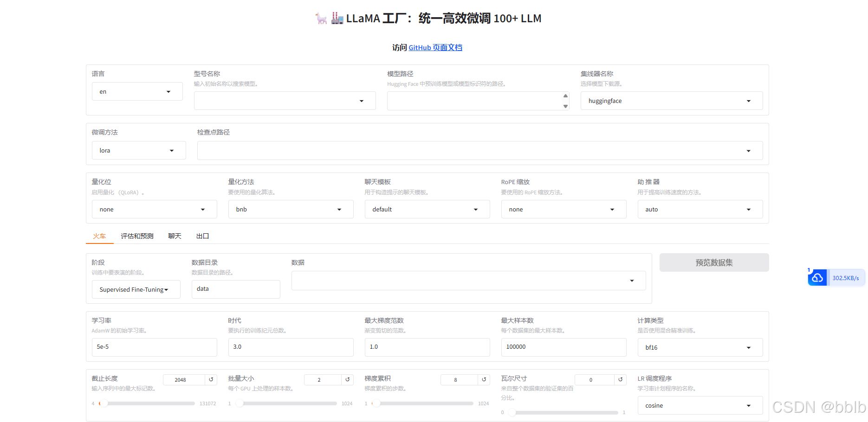
Task: Reset 瓦尔尺寸 via its ↺ icon
Action: [x=621, y=379]
